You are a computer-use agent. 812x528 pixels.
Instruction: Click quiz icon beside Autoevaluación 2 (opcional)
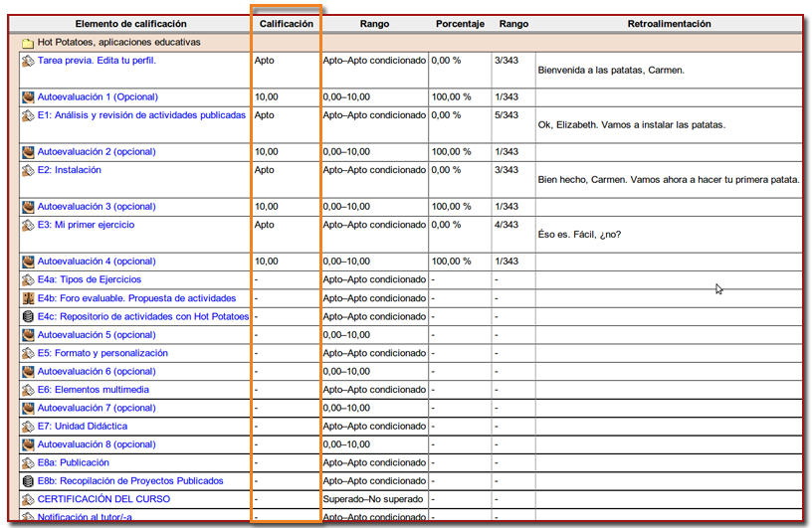(28, 152)
